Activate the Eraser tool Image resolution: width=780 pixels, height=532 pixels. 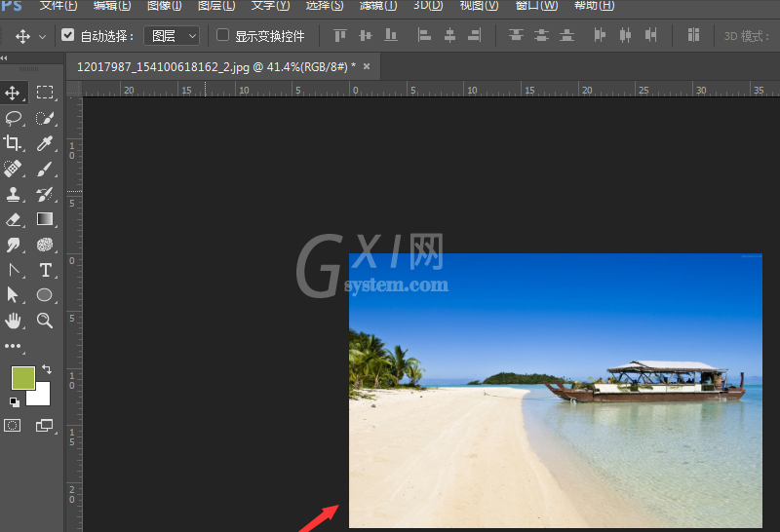pos(13,220)
